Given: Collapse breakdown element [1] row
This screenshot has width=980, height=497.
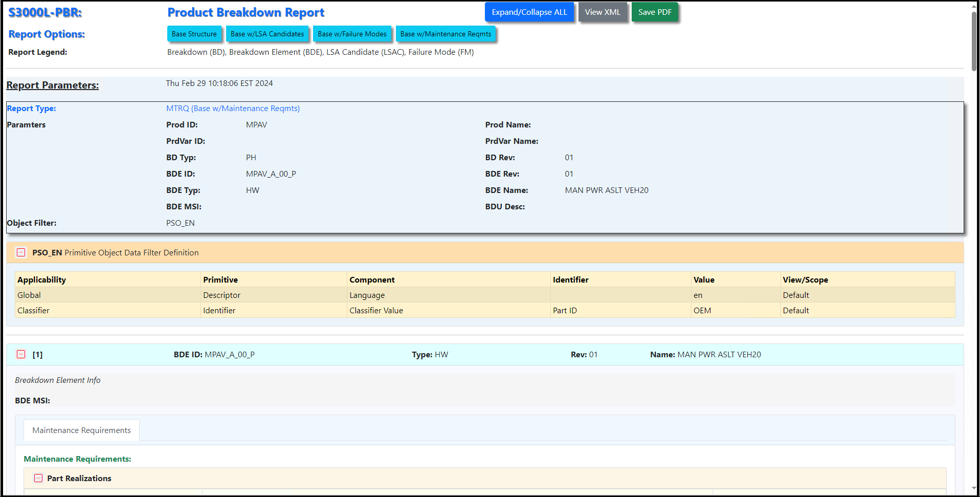Looking at the screenshot, I should (21, 354).
